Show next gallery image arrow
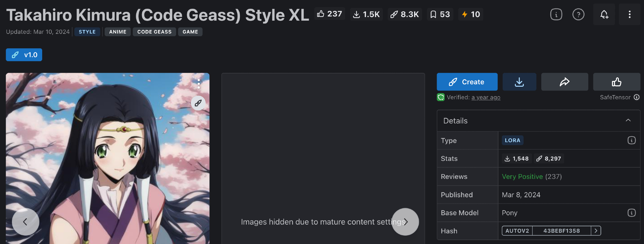The height and width of the screenshot is (244, 644). click(x=405, y=222)
